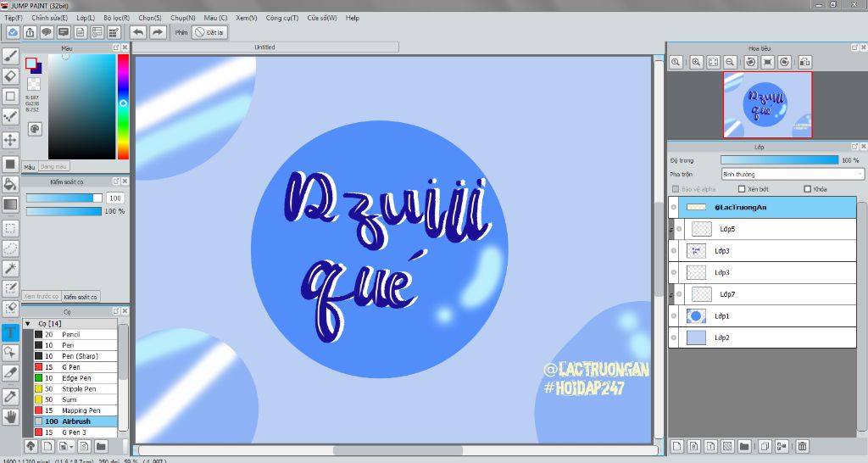Open the Công cụ(T) menu

pyautogui.click(x=281, y=18)
